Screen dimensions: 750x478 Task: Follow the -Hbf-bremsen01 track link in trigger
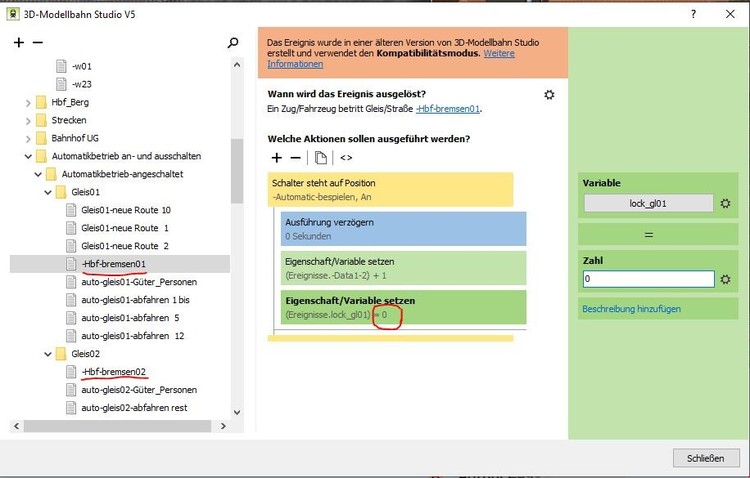pos(448,109)
